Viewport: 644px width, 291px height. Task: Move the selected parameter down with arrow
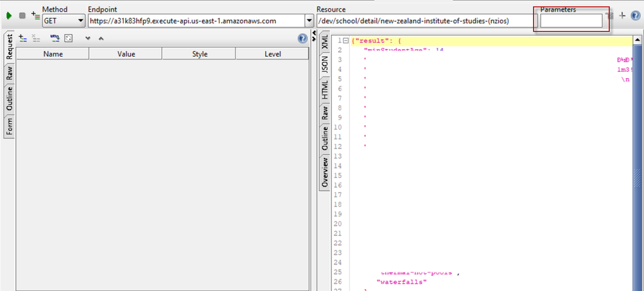coord(88,38)
